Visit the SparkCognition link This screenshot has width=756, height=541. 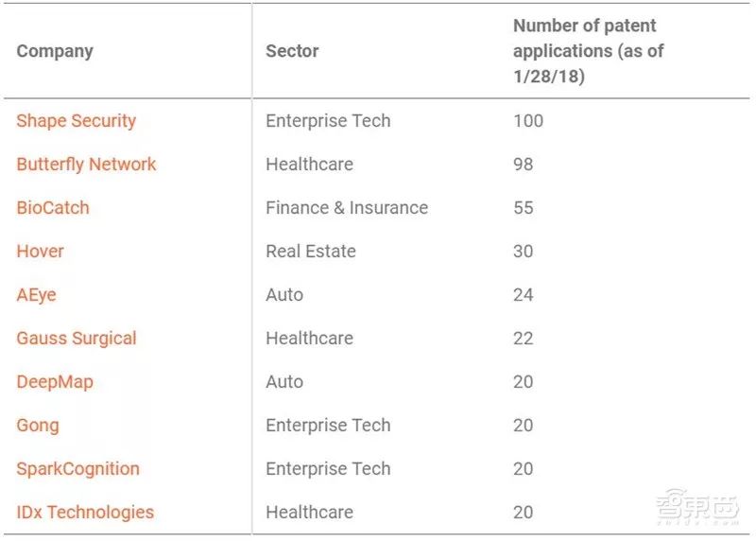pyautogui.click(x=77, y=469)
